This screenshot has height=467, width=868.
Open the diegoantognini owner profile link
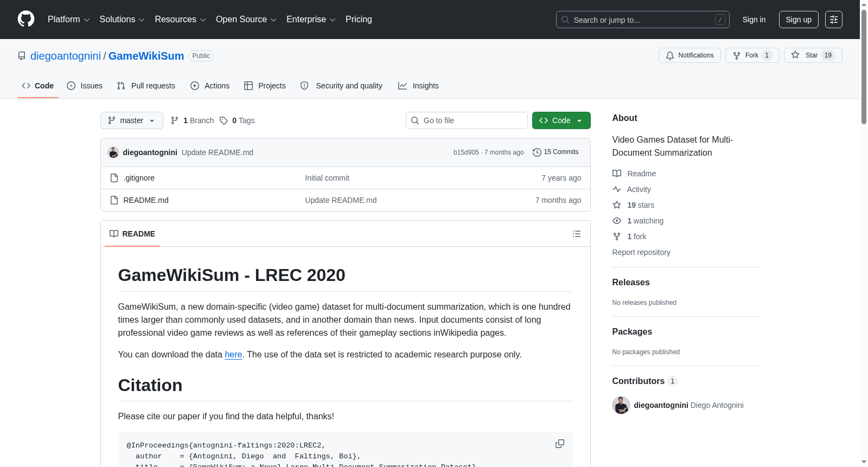tap(66, 56)
